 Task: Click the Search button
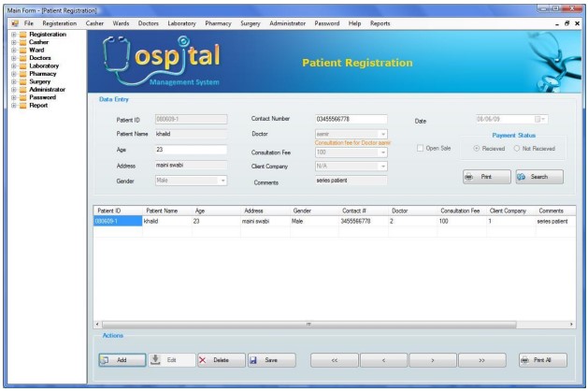point(539,177)
